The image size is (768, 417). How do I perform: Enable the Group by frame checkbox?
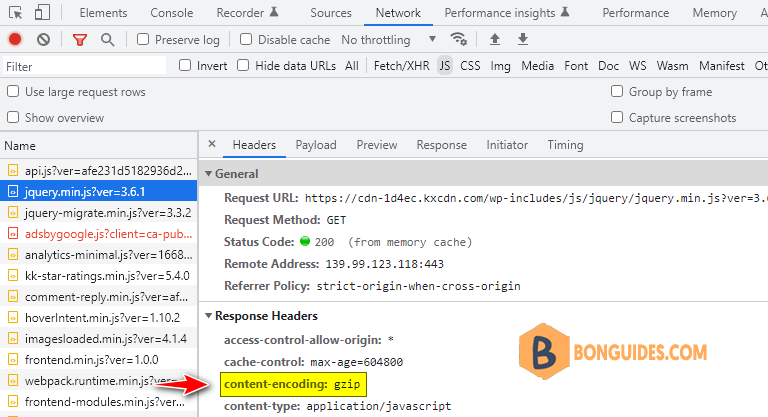pyautogui.click(x=617, y=91)
